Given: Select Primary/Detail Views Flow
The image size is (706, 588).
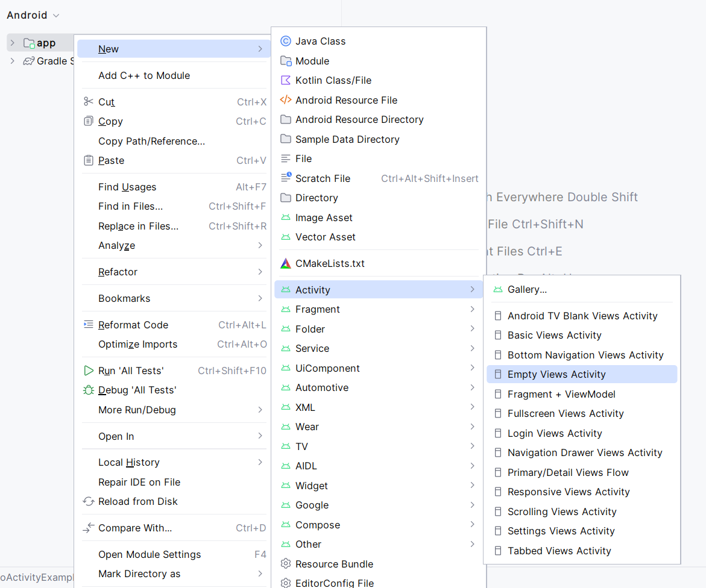Looking at the screenshot, I should (x=582, y=472).
